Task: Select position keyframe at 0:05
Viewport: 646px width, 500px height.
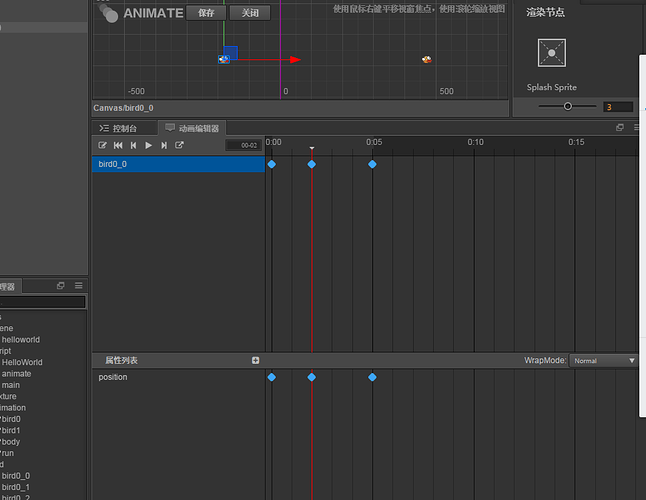Action: coord(372,377)
